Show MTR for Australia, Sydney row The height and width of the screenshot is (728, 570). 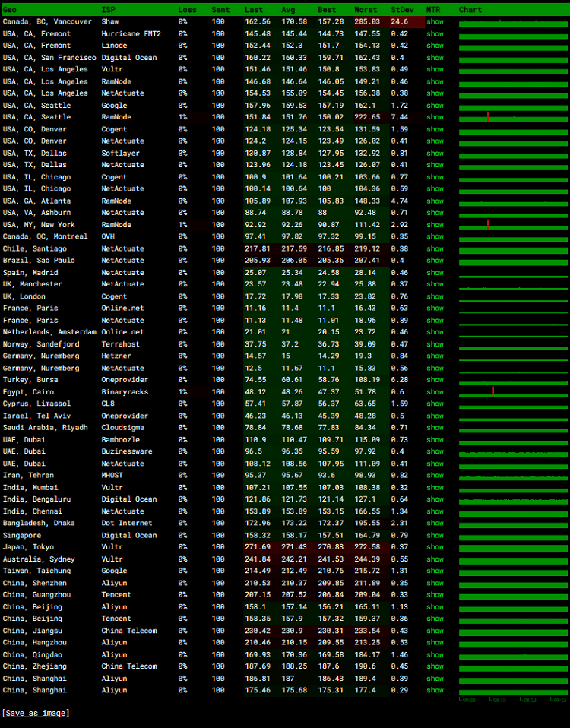(x=435, y=559)
